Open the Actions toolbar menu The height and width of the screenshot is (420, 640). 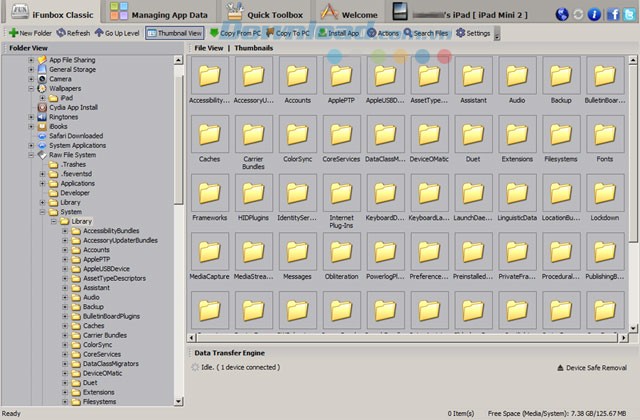(383, 33)
